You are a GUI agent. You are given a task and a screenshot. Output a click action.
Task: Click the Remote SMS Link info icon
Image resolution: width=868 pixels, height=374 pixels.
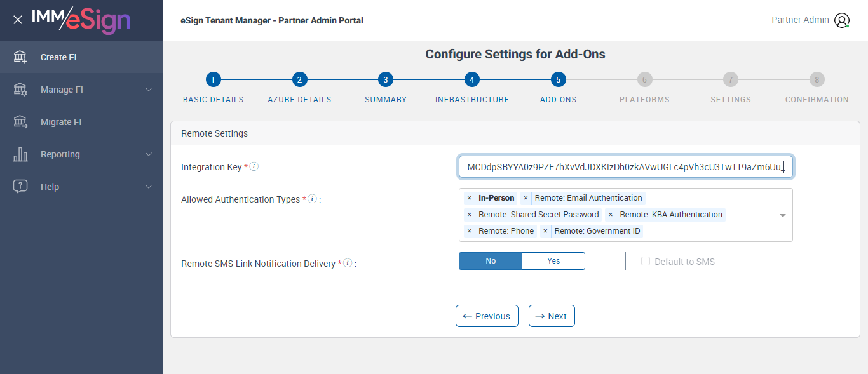point(348,264)
